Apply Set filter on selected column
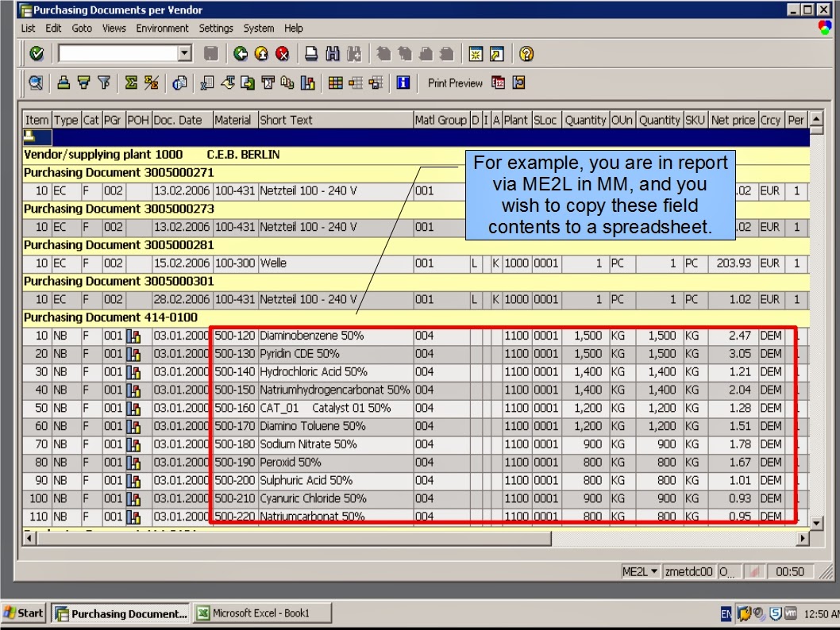 click(102, 83)
